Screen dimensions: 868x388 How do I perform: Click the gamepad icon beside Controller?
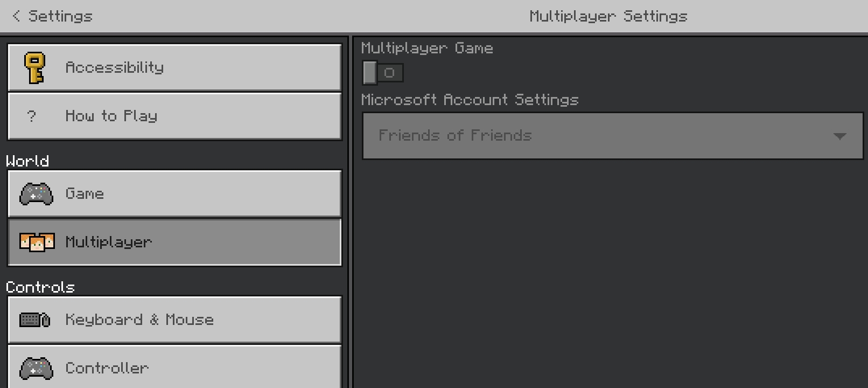[x=36, y=369]
